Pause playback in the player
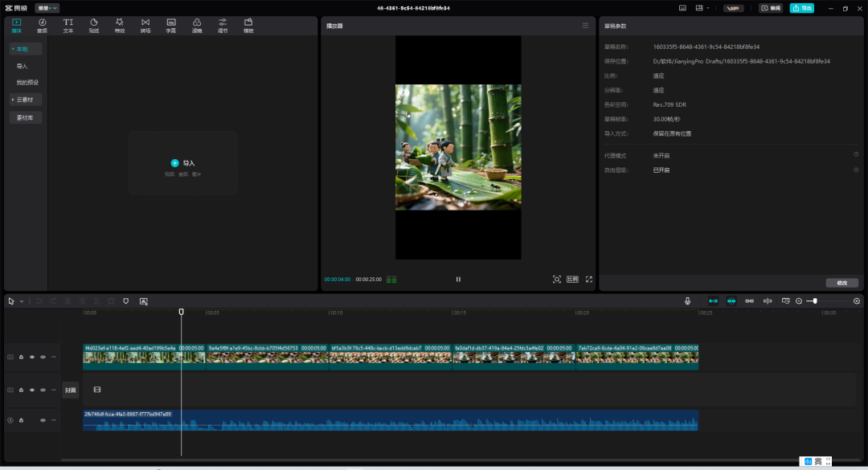The height and width of the screenshot is (470, 868). coord(458,280)
